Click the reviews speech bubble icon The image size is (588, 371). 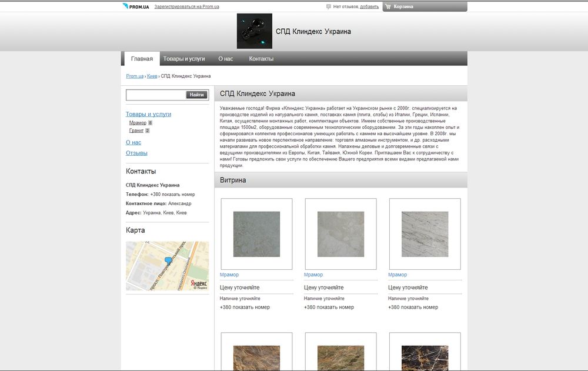click(x=329, y=6)
